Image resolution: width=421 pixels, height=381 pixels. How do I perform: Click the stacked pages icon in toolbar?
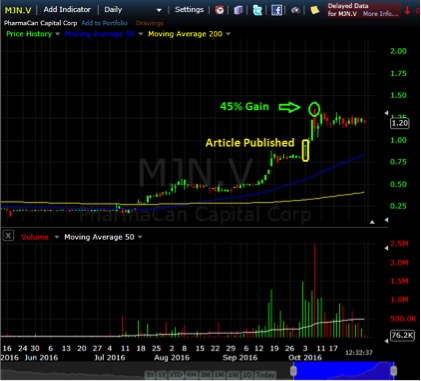(x=238, y=10)
